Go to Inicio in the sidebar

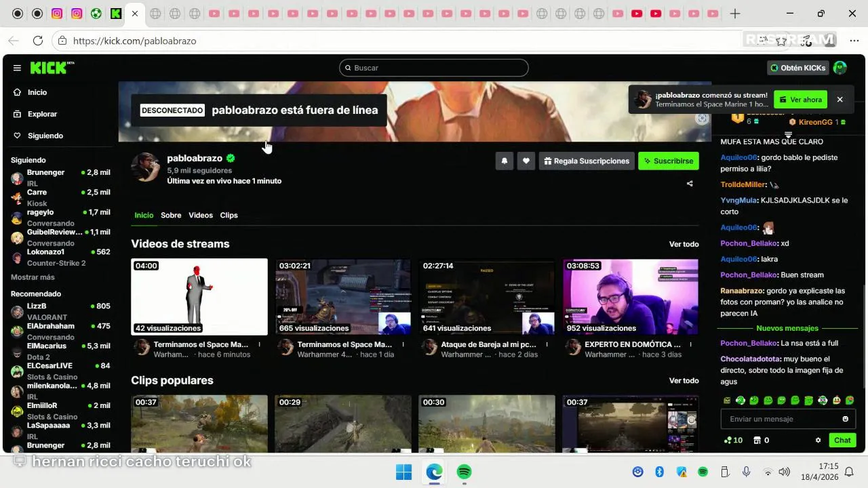coord(37,92)
